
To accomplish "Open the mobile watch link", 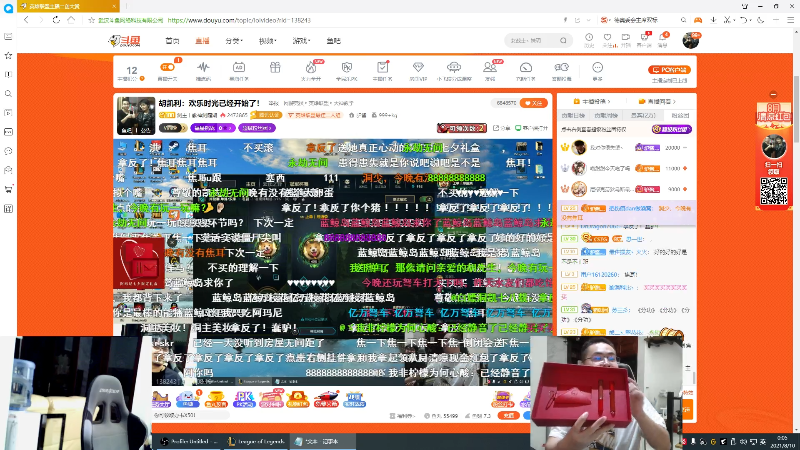I will [531, 128].
